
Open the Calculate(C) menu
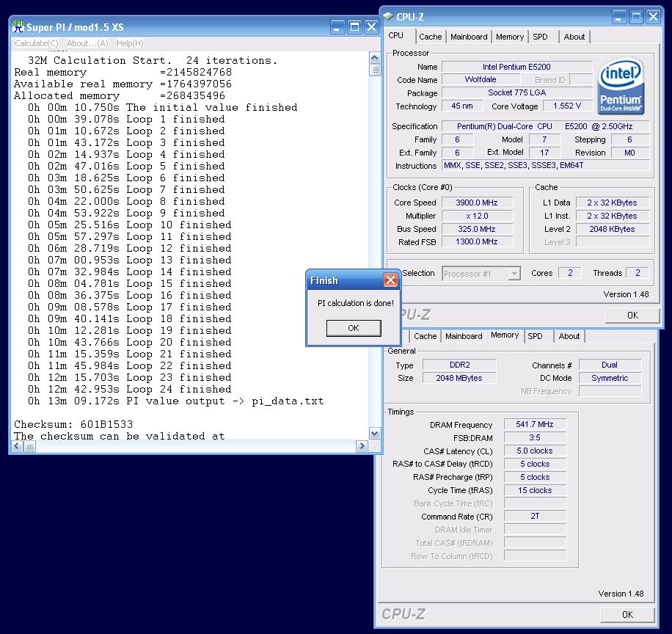point(37,43)
